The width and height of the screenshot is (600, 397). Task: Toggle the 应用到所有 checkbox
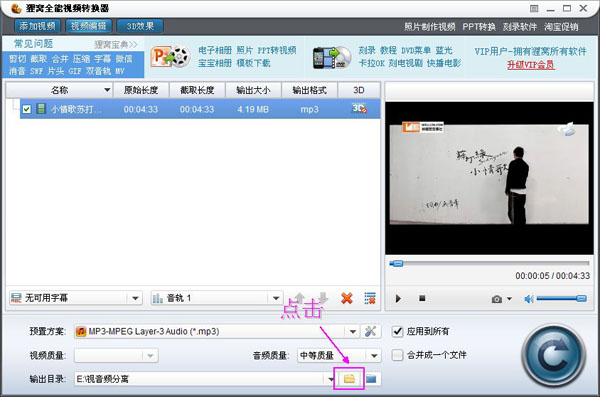[398, 331]
